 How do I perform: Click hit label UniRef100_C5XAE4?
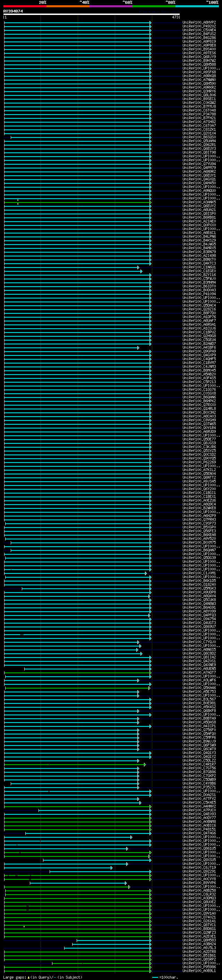(199, 30)
